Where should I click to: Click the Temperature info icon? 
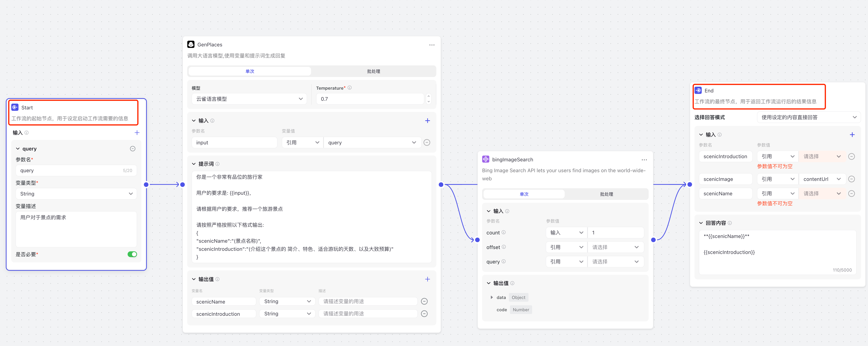tap(349, 88)
